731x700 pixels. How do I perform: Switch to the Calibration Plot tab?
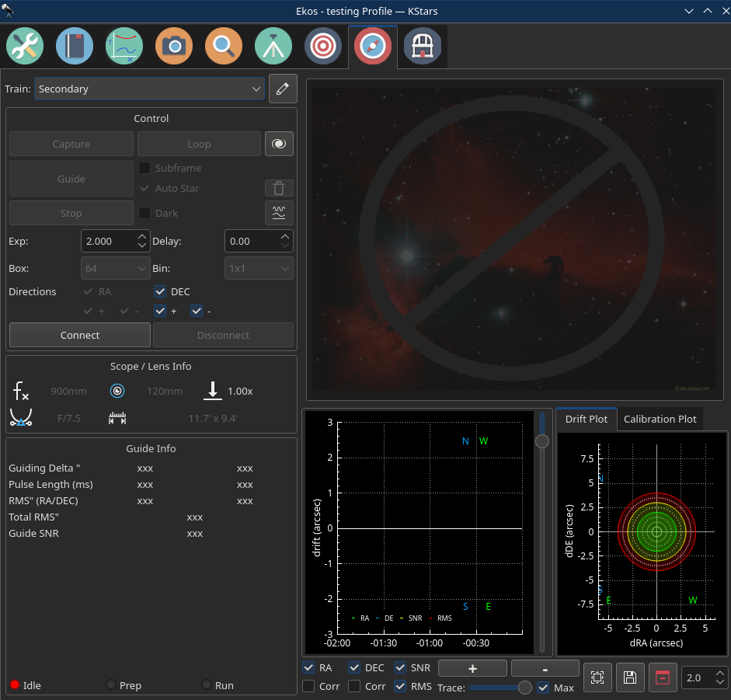tap(660, 419)
